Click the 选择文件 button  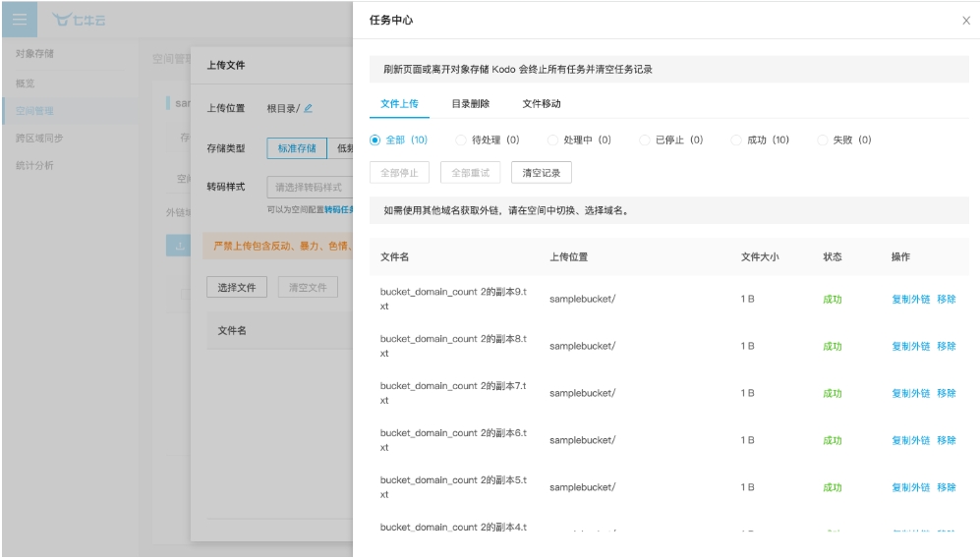pyautogui.click(x=237, y=287)
